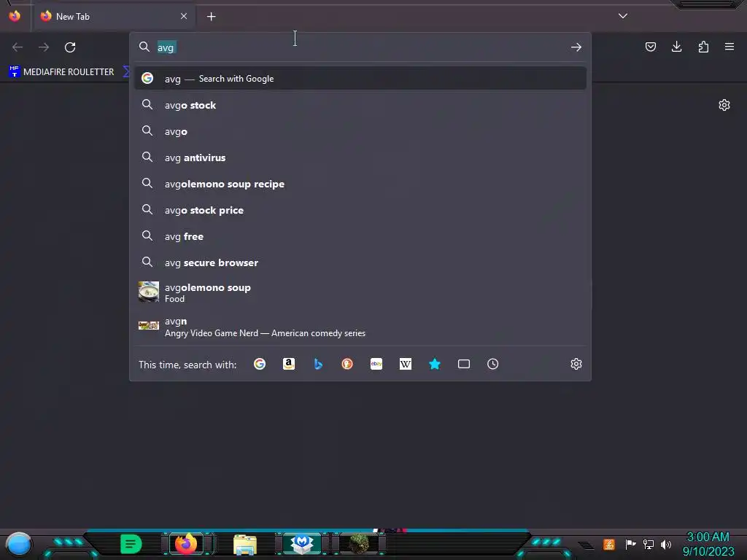Image resolution: width=747 pixels, height=560 pixels.
Task: Choose 'avgolemono soup recipe' suggestion
Action: 360,184
